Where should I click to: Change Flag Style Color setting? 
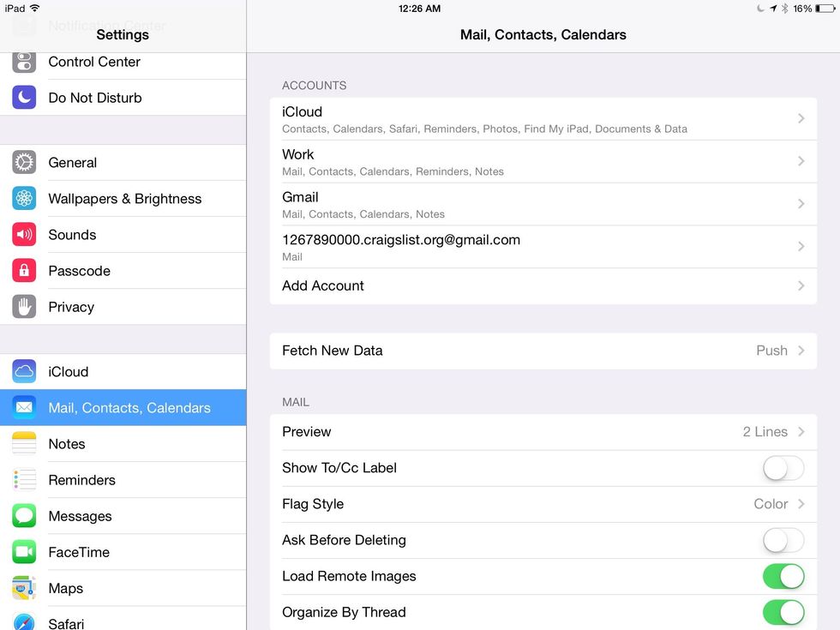pos(543,504)
